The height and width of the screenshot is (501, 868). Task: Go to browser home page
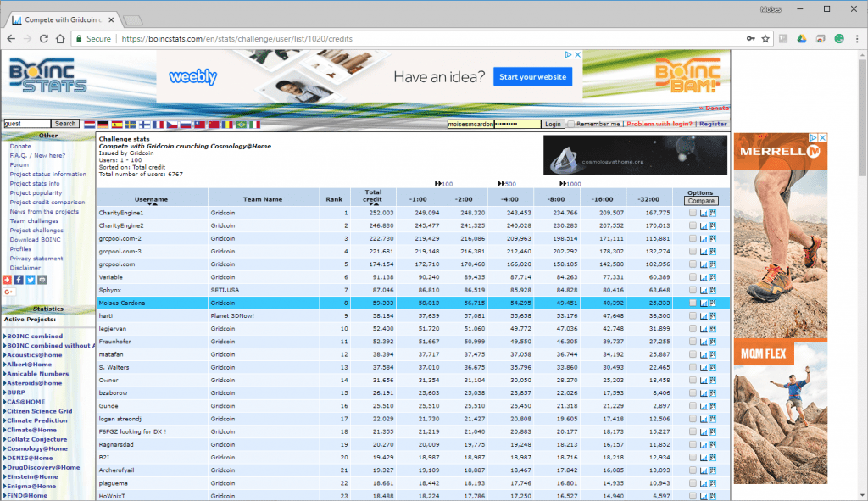point(60,39)
